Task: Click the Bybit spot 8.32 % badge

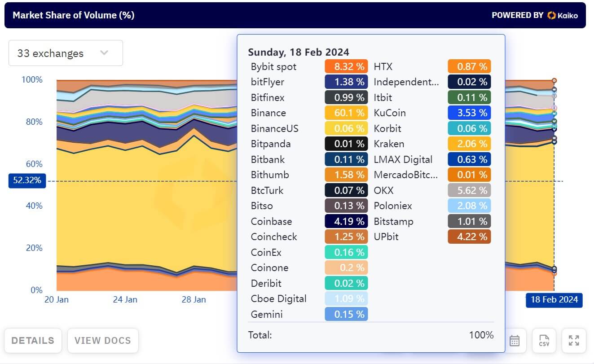Action: (x=346, y=67)
